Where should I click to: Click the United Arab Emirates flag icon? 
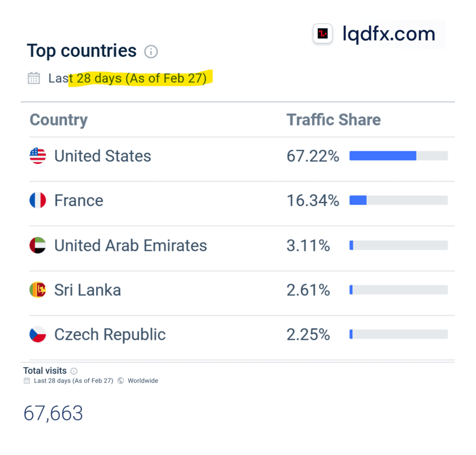(38, 245)
